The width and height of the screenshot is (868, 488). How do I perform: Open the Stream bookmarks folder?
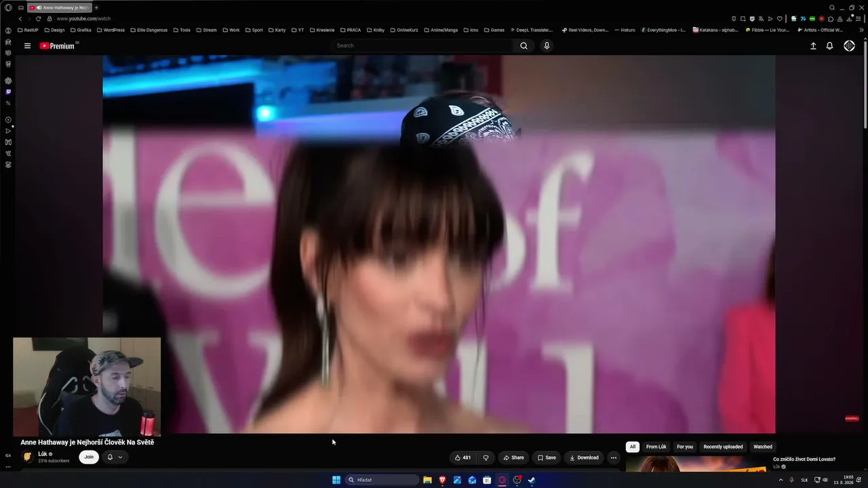pyautogui.click(x=206, y=30)
